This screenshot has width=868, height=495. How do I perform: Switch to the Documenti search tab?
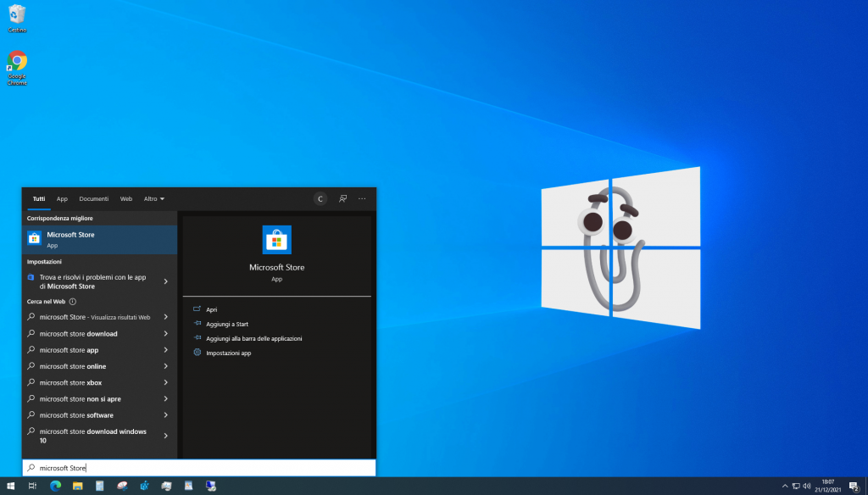[94, 198]
